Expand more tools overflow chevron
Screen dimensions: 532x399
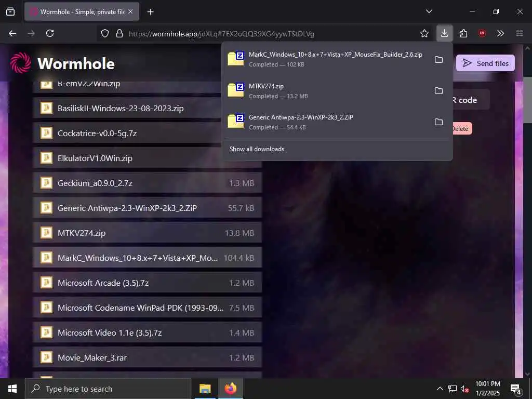pos(500,33)
